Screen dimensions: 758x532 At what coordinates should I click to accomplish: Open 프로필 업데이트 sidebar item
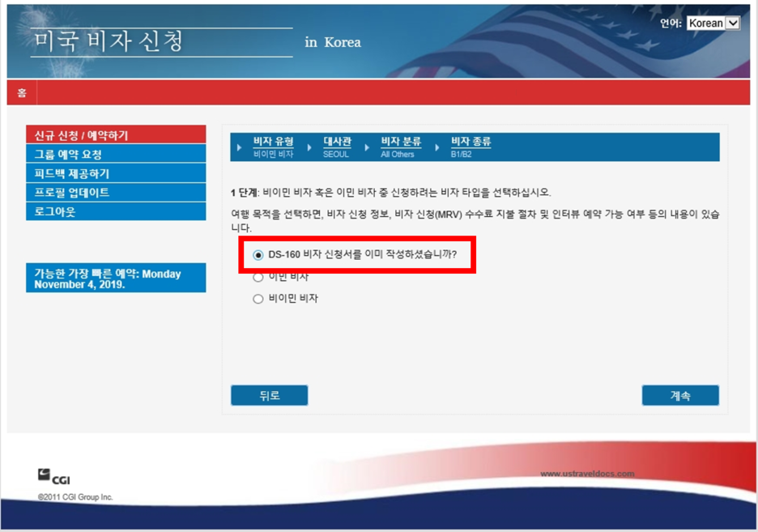pos(116,192)
